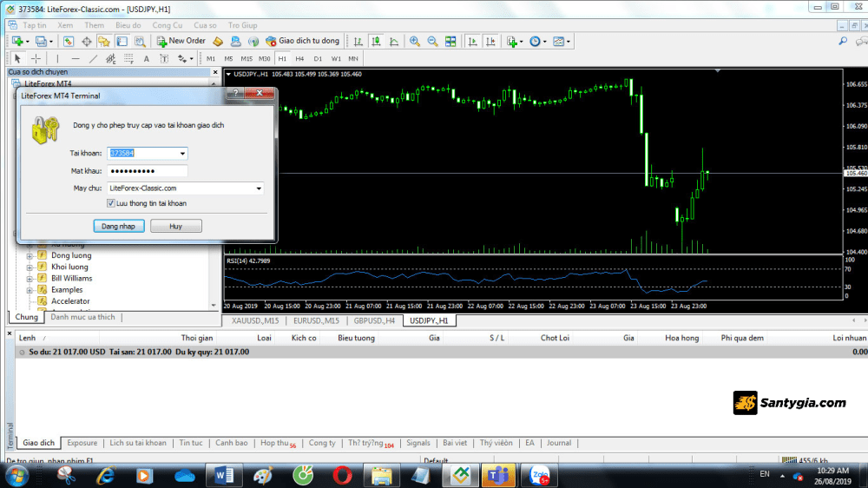
Task: Select the bar chart style icon
Action: pos(358,42)
